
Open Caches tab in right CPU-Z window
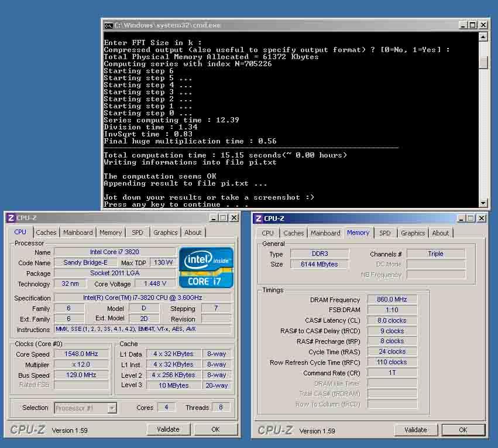point(293,233)
